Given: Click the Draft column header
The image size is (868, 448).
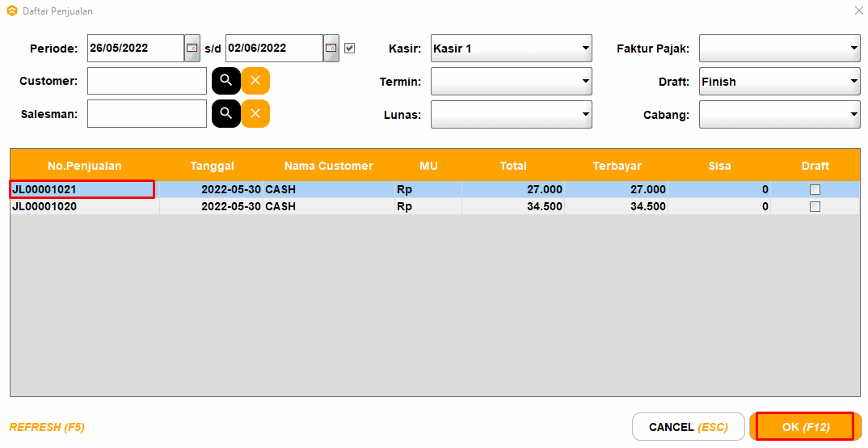Looking at the screenshot, I should (815, 166).
